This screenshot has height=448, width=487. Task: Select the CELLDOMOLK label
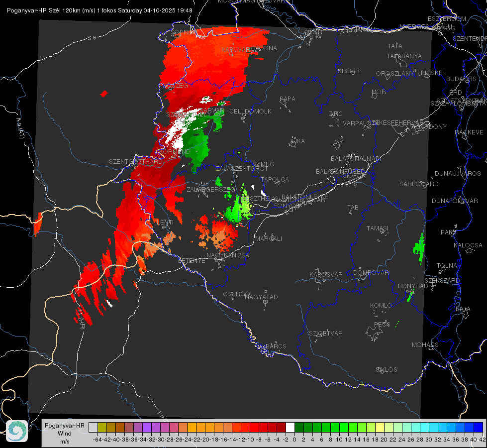click(250, 112)
